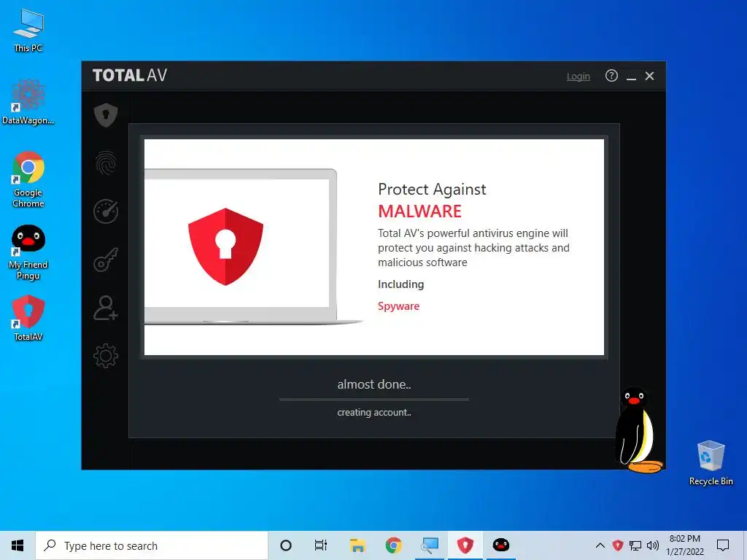Image resolution: width=747 pixels, height=560 pixels.
Task: Open network status in the system tray
Action: (x=635, y=545)
